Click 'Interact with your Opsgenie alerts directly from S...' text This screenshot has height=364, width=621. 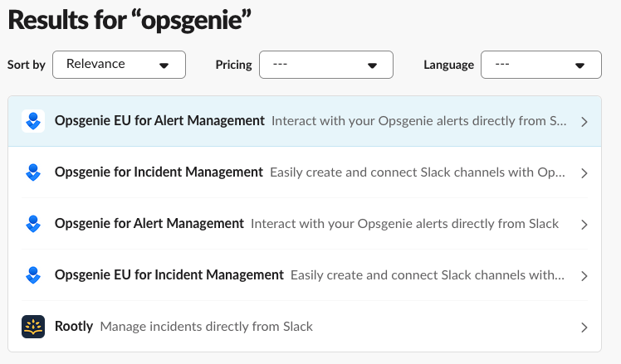click(419, 121)
